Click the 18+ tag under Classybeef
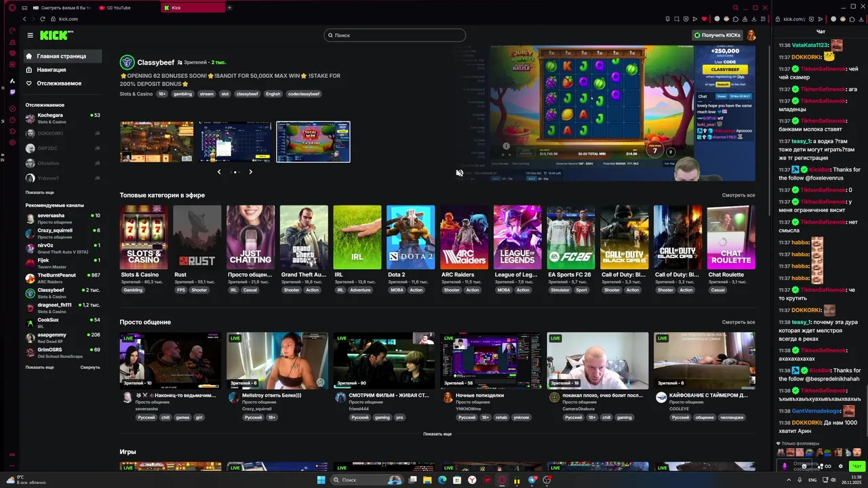The height and width of the screenshot is (488, 868). coord(162,94)
